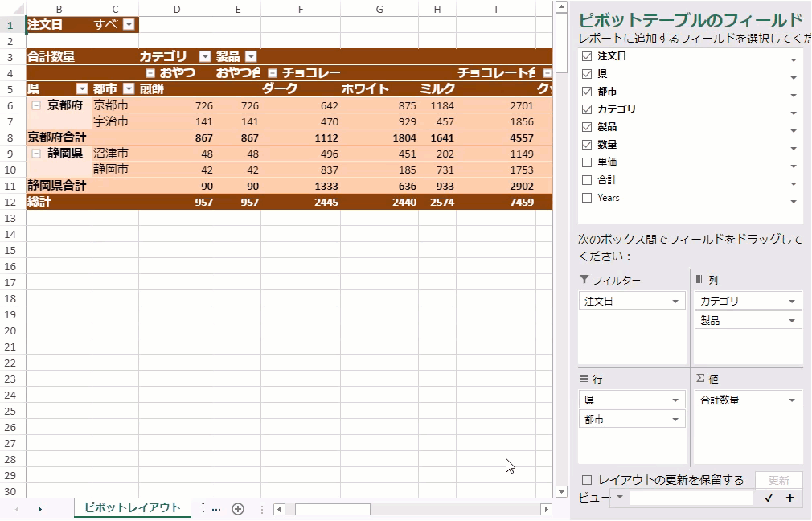Open dropdown arrow beside 数量 in field list
The width and height of the screenshot is (812, 521).
(x=794, y=149)
